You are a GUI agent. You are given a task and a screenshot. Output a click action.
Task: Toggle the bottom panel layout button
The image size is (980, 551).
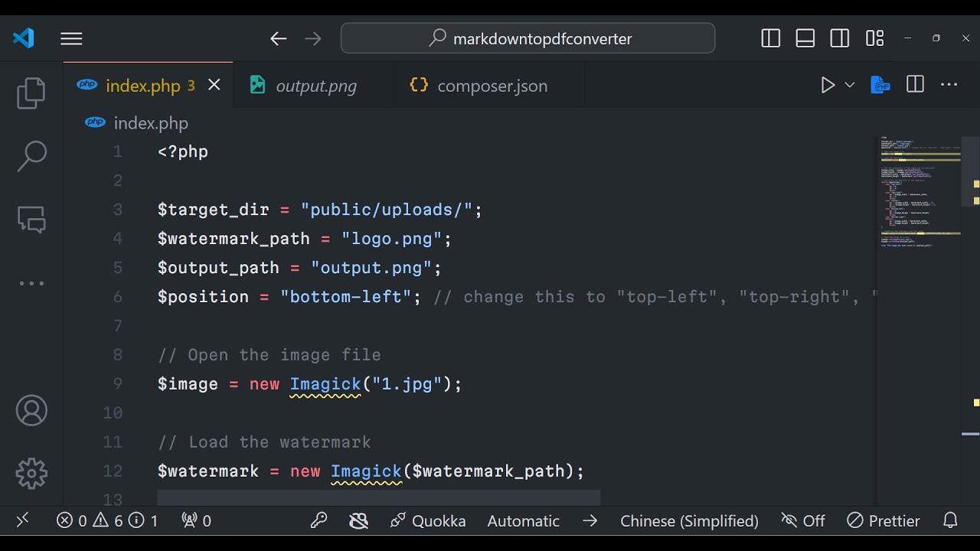(x=805, y=38)
